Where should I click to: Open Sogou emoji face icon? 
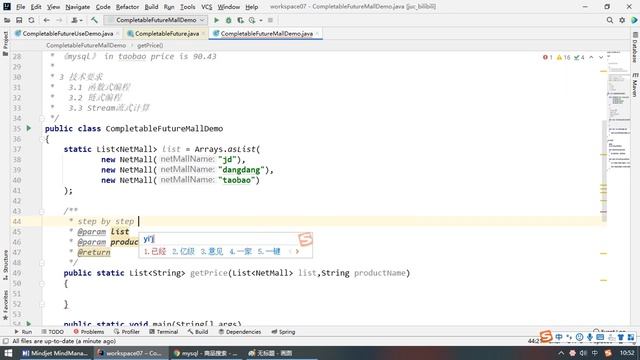click(x=580, y=337)
